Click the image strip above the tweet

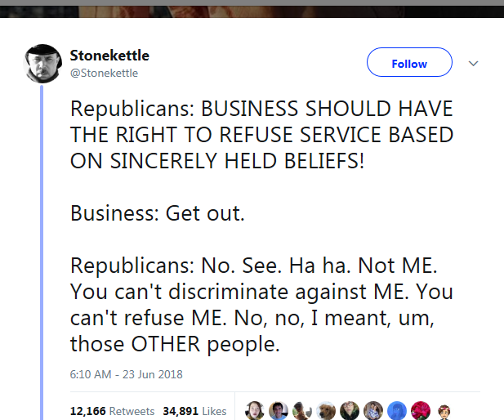[x=252, y=8]
